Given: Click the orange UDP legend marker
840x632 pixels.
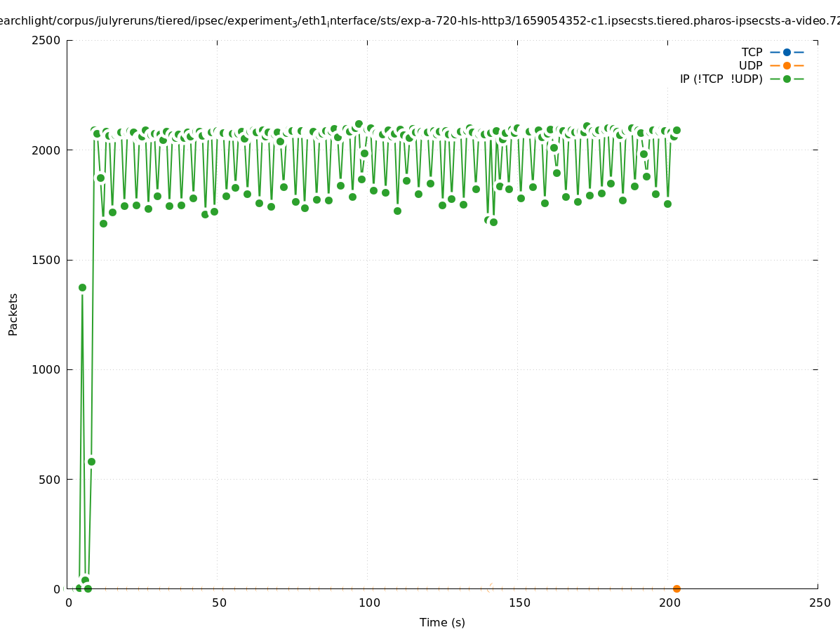Looking at the screenshot, I should click(x=787, y=65).
